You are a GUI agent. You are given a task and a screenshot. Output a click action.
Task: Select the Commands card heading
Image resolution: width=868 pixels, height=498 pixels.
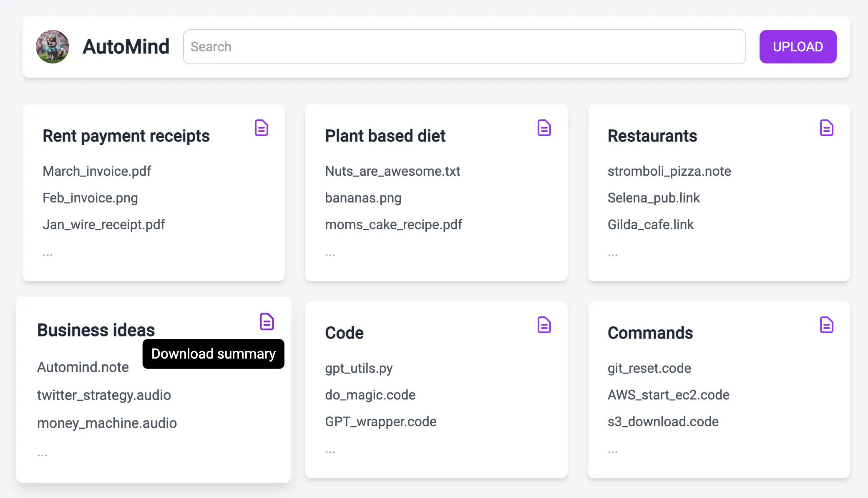(x=650, y=333)
